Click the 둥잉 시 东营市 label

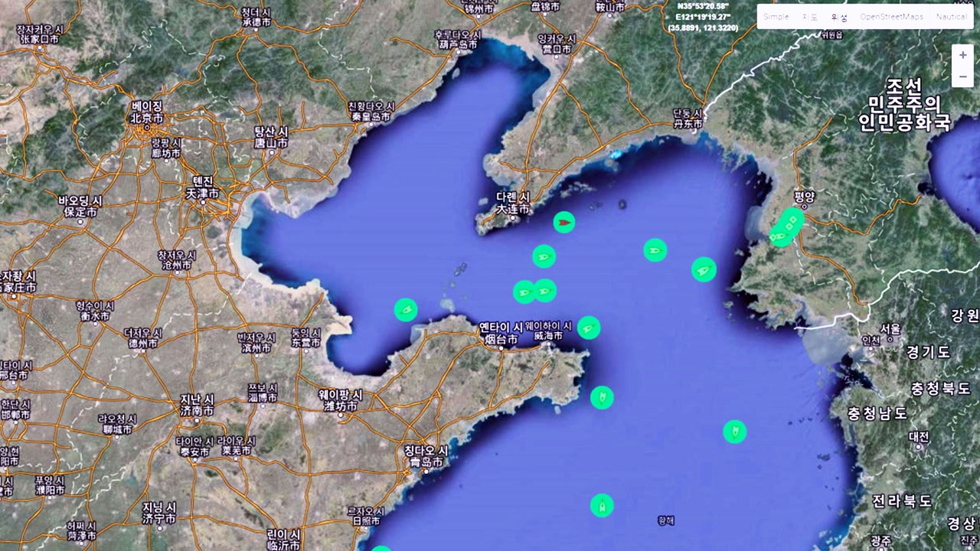pyautogui.click(x=306, y=338)
